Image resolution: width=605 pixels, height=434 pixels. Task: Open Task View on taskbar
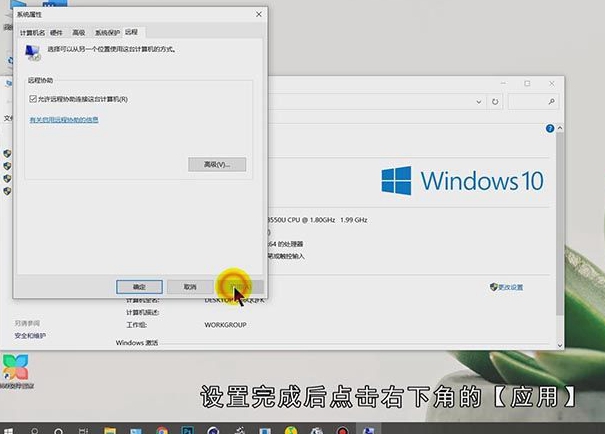[x=83, y=431]
